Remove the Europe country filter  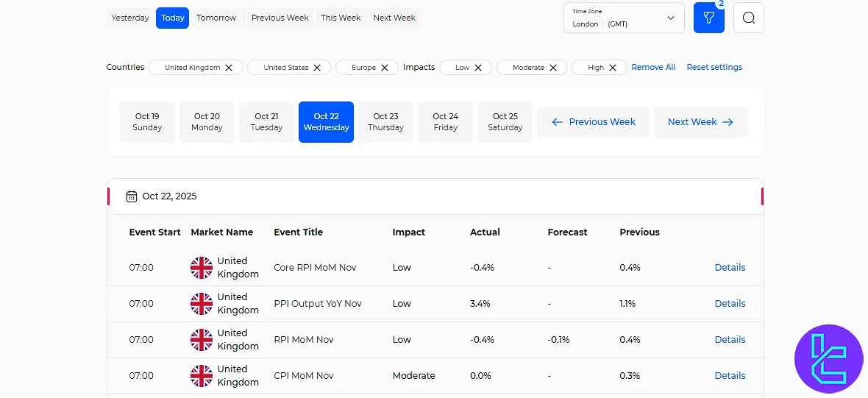click(385, 68)
